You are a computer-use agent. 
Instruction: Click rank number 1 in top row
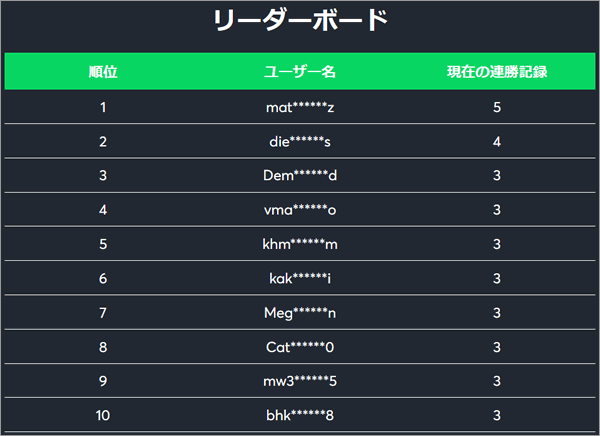pyautogui.click(x=103, y=107)
